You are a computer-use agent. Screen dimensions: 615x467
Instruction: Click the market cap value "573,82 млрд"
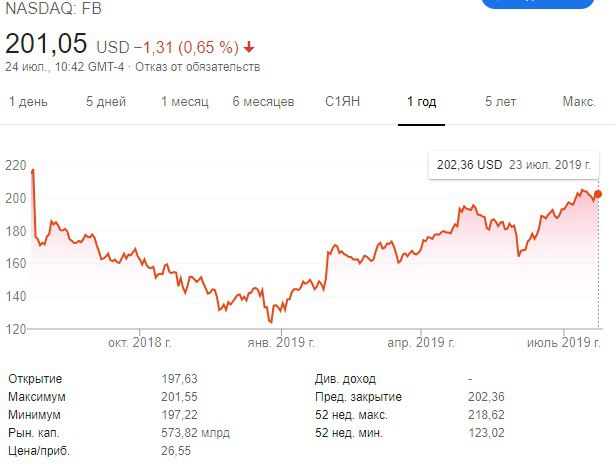coord(195,433)
